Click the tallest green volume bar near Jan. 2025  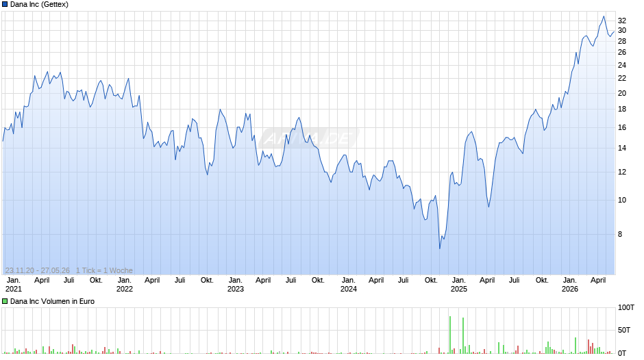pos(449,335)
